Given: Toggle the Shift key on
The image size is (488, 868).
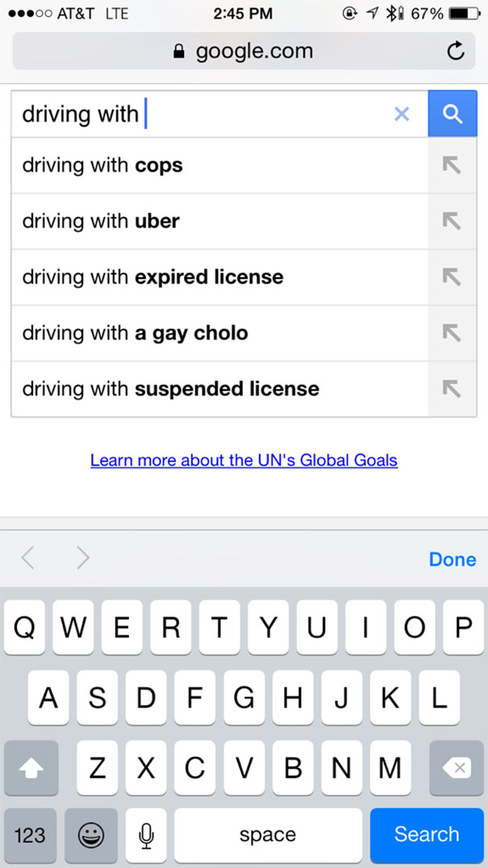Looking at the screenshot, I should [31, 768].
